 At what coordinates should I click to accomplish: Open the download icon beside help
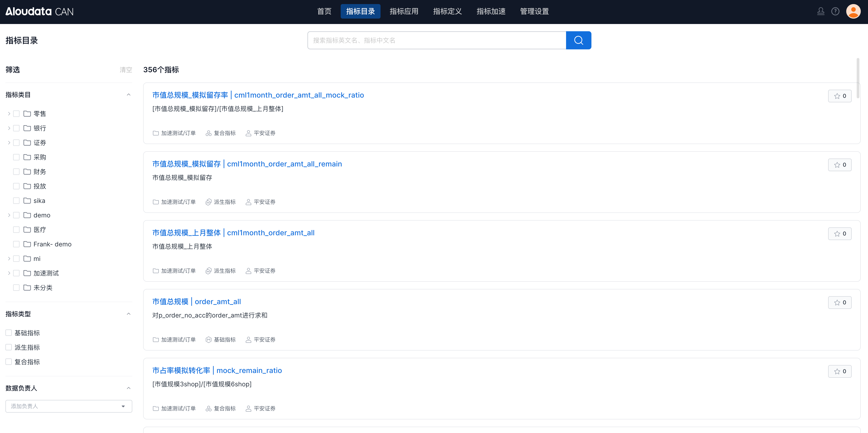coord(820,12)
